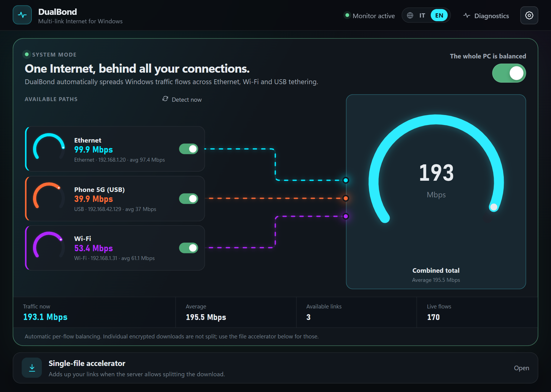Click the Ethernet 192.168.1.20 details line

(x=120, y=160)
